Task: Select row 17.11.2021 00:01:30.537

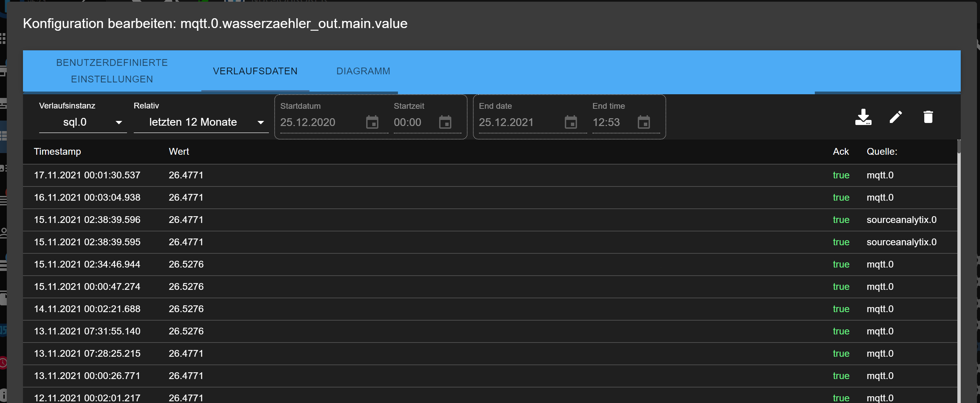Action: [x=489, y=175]
